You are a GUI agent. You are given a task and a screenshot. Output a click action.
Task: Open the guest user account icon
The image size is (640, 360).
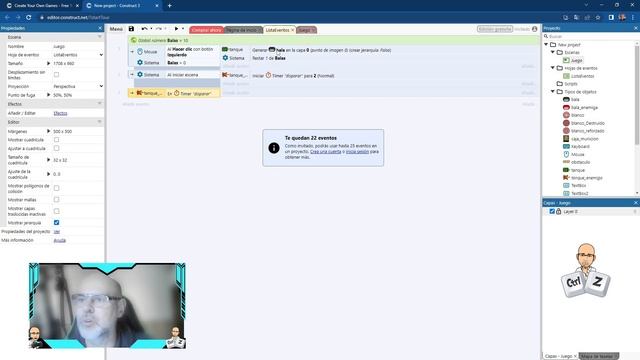[x=534, y=29]
